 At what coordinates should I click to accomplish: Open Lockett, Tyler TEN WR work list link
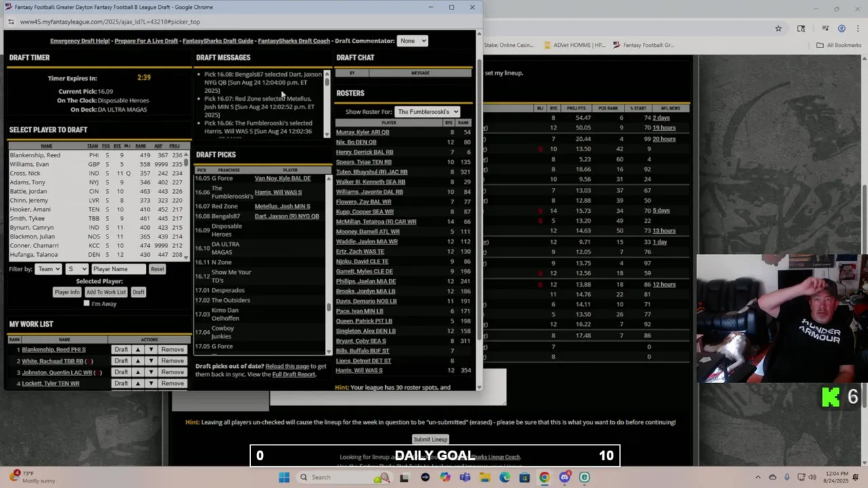point(51,384)
